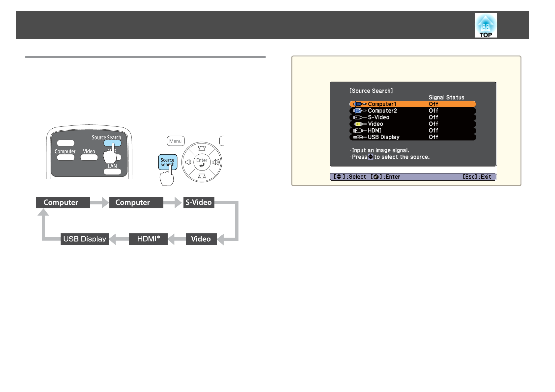Click the volume down speaker icon

[x=188, y=162]
